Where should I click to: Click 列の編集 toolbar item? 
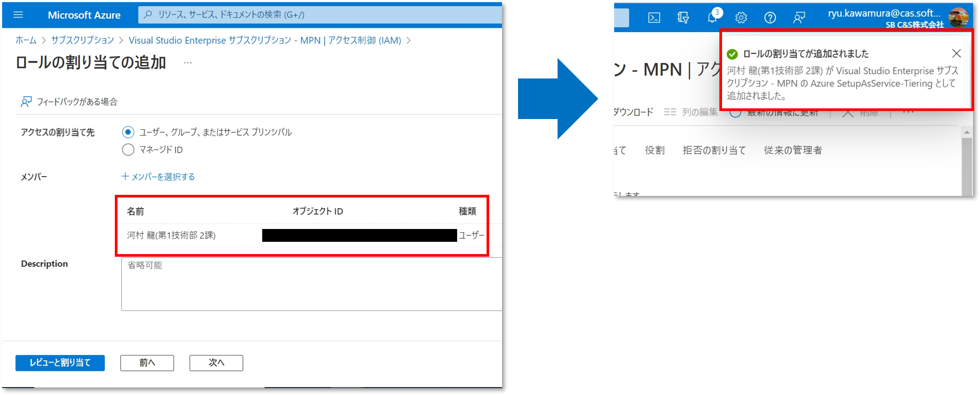click(691, 112)
